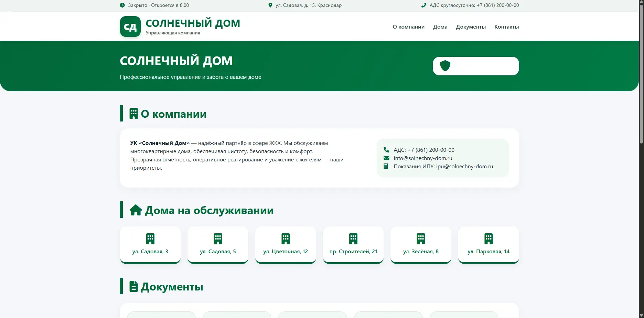This screenshot has width=644, height=318.
Task: Click building icon on пр. Строителей, 21 card
Action: pos(353,239)
